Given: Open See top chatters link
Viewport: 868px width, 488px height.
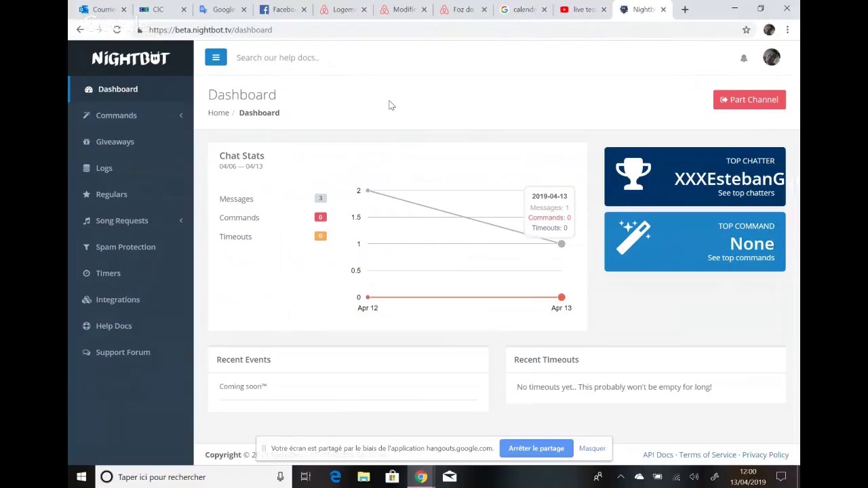Looking at the screenshot, I should [x=746, y=193].
